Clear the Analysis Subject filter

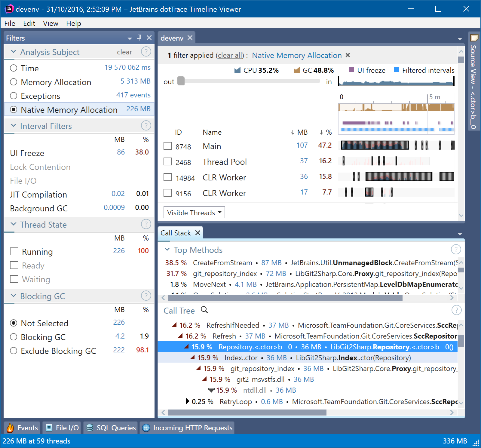click(x=124, y=52)
